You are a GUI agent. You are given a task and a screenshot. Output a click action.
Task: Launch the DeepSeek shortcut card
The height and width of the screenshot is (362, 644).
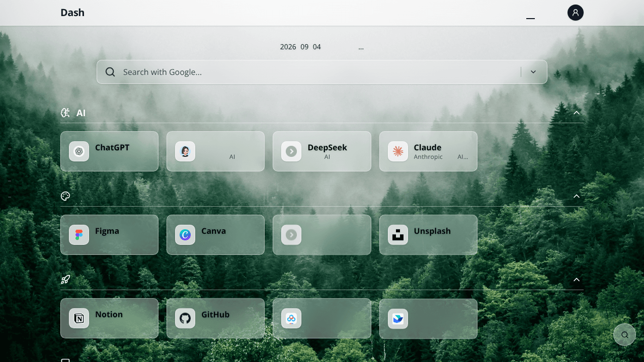(x=322, y=151)
